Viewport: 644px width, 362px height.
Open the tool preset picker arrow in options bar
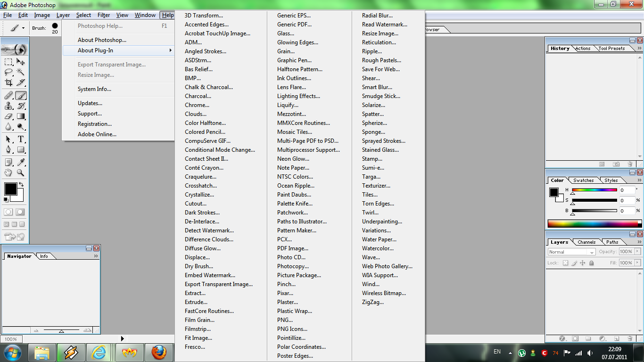click(x=23, y=28)
